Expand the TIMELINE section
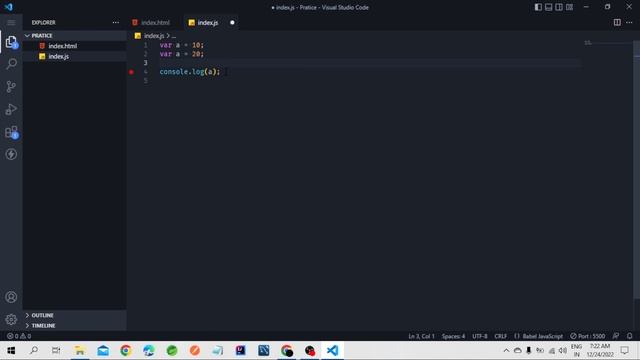Viewport: 640px width, 360px height. click(x=74, y=325)
